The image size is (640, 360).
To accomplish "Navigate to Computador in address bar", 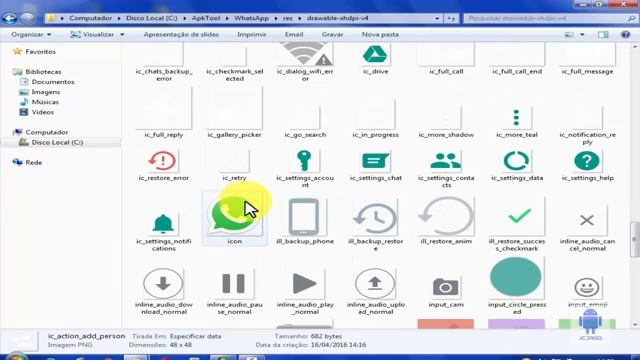I will click(x=90, y=18).
